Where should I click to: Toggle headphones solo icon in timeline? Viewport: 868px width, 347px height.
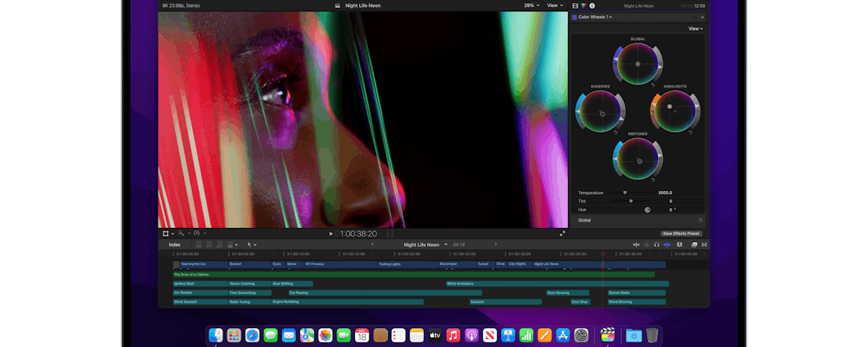click(657, 244)
